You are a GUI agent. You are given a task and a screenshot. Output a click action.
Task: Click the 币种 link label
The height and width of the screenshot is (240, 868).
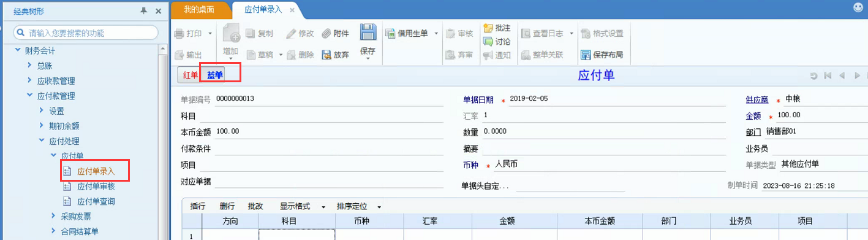471,165
